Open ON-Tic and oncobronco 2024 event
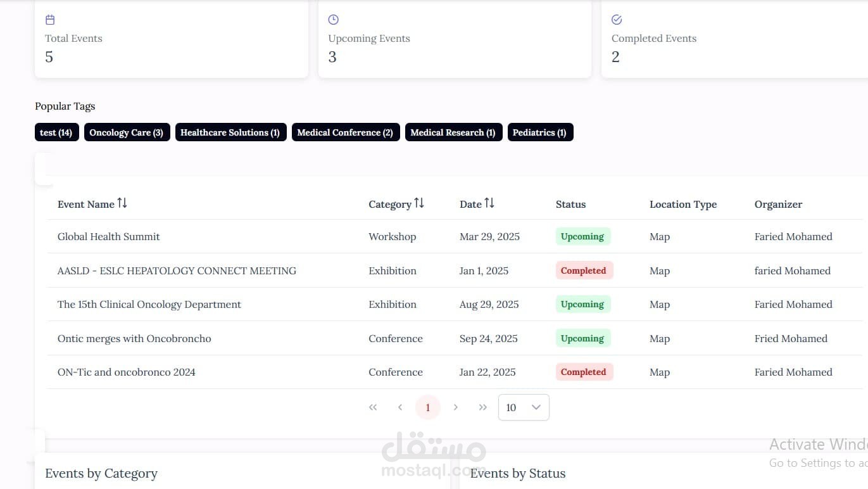 click(x=127, y=372)
